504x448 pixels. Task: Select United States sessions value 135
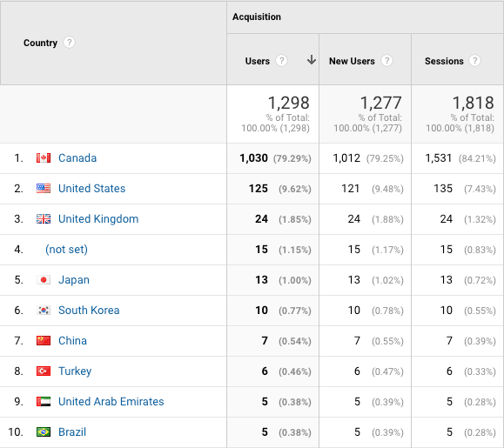pyautogui.click(x=443, y=189)
